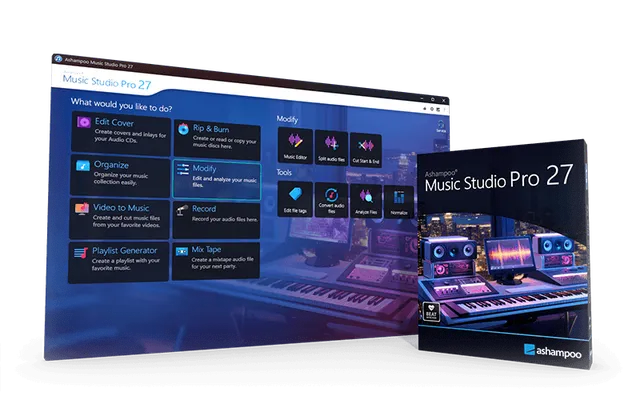Click the Music Studio Pro 27 header logo
The image size is (640, 420).
click(107, 81)
